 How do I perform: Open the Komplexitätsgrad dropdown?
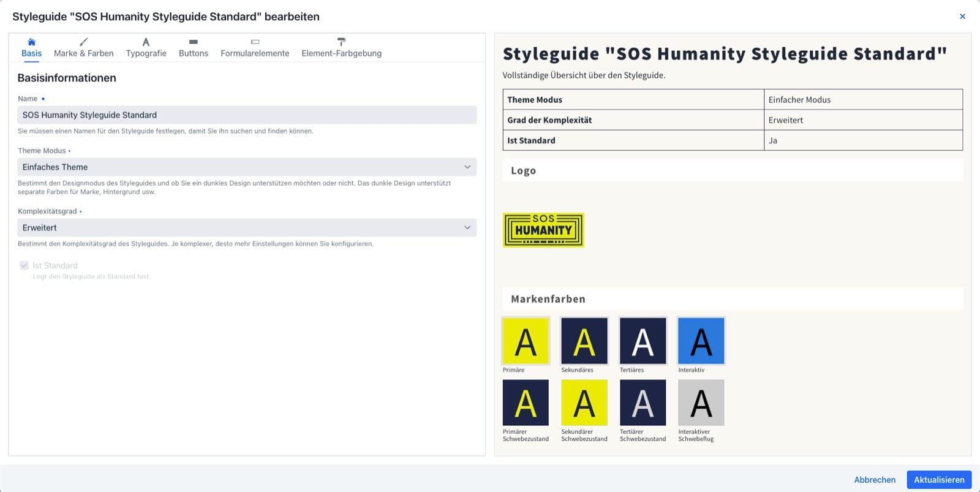click(247, 228)
